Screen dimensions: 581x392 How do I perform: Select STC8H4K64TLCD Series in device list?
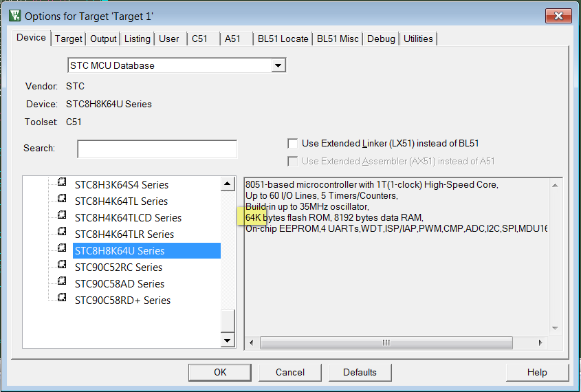pyautogui.click(x=128, y=218)
